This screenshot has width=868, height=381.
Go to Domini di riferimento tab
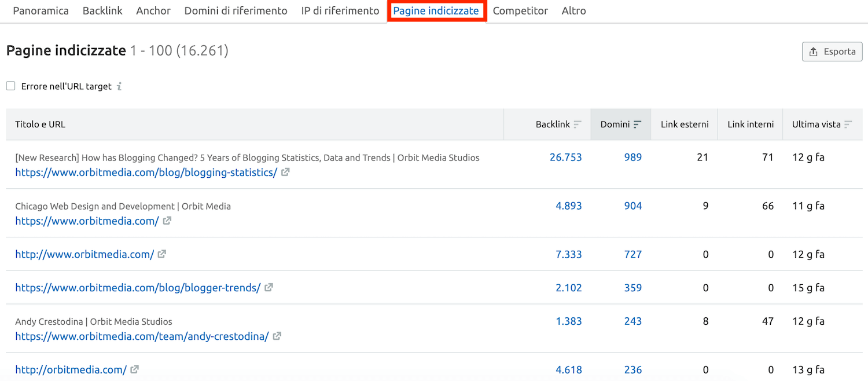click(x=236, y=11)
